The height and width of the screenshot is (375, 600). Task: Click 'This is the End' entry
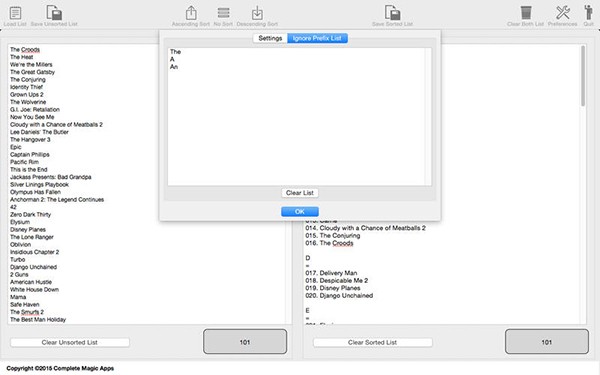29,170
